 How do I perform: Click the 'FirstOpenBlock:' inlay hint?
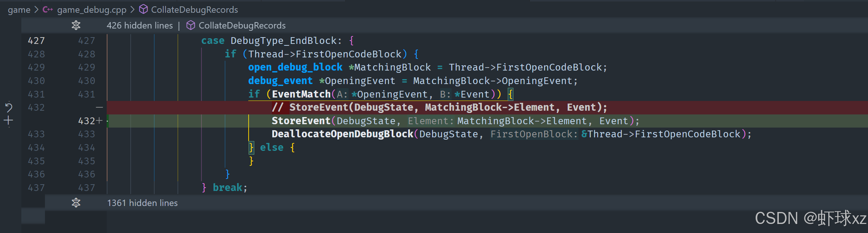click(x=534, y=134)
